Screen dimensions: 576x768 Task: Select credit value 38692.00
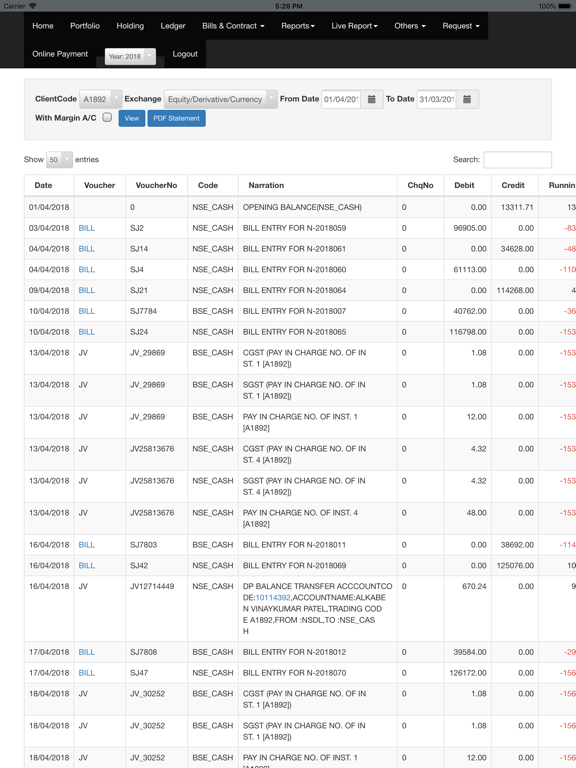517,545
